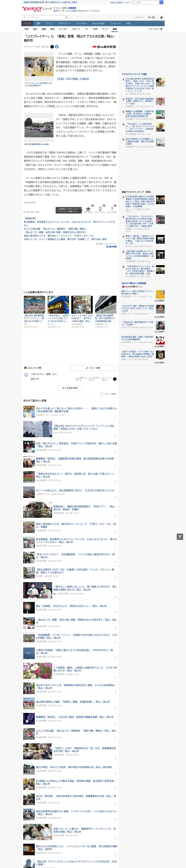Play the first video-ranking thumbnail, 3:08

160,200
